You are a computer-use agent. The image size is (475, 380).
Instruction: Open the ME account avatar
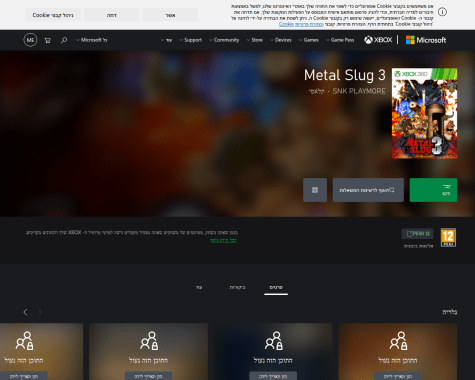pyautogui.click(x=30, y=40)
